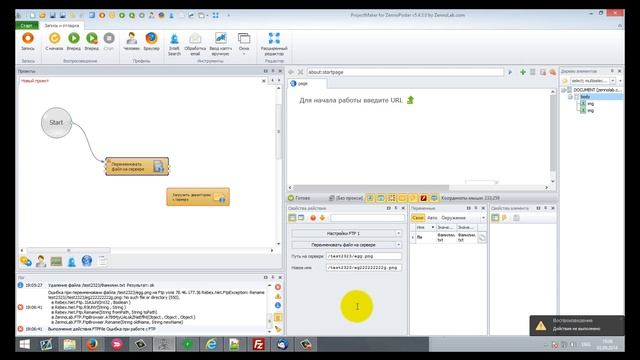Click the first green Вперед play button
This screenshot has height=360, width=640.
(x=74, y=42)
